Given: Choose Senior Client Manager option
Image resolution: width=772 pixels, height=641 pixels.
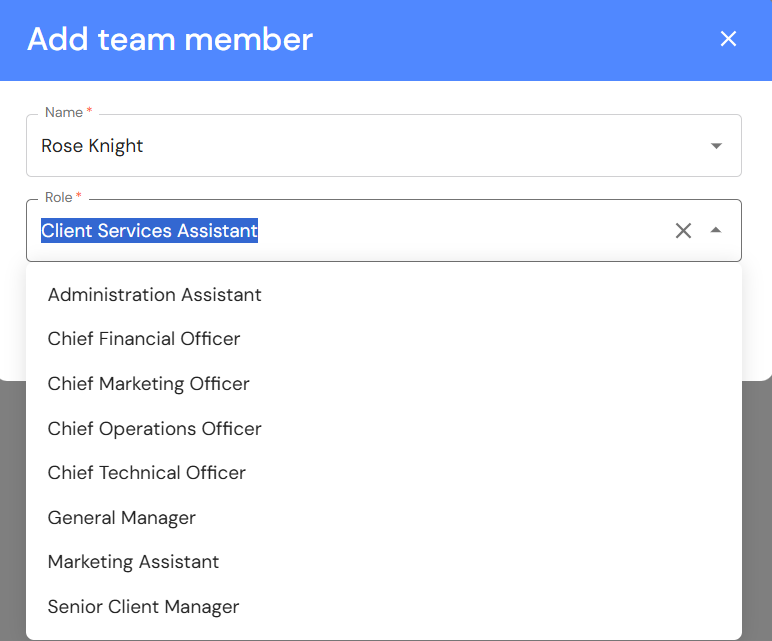Looking at the screenshot, I should (x=144, y=607).
